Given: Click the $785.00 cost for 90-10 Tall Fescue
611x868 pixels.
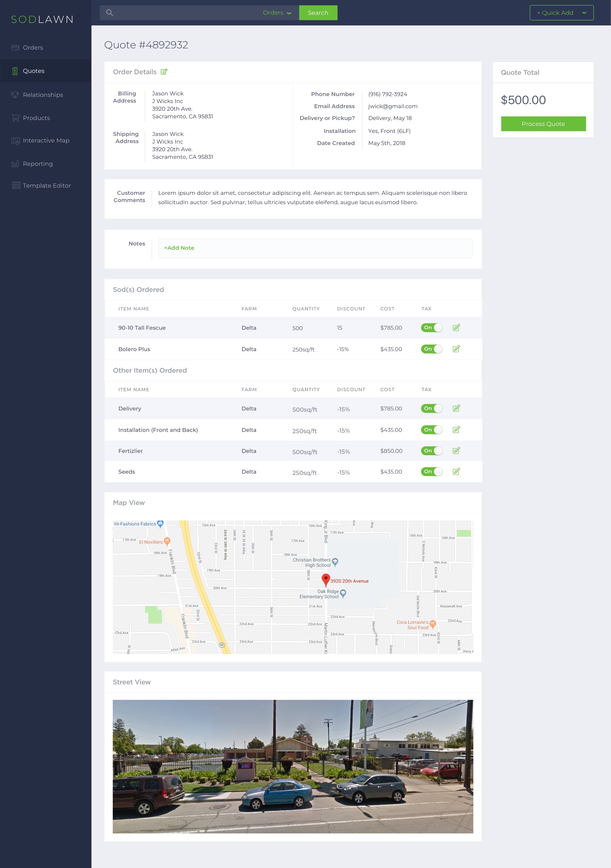Looking at the screenshot, I should coord(391,328).
